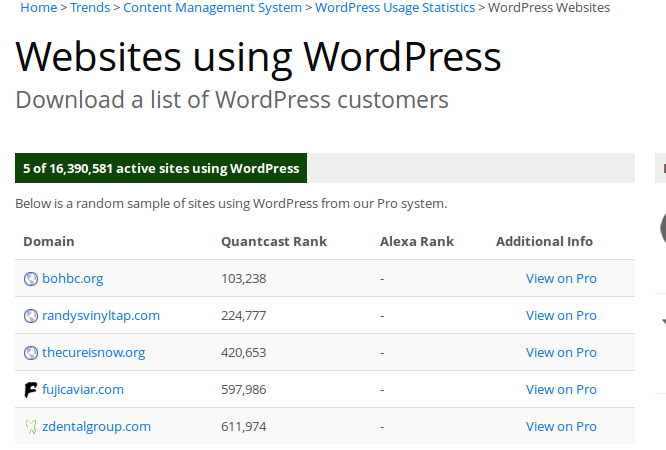The width and height of the screenshot is (666, 450).
Task: Open WordPress Usage Statistics breadcrumb
Action: point(395,7)
